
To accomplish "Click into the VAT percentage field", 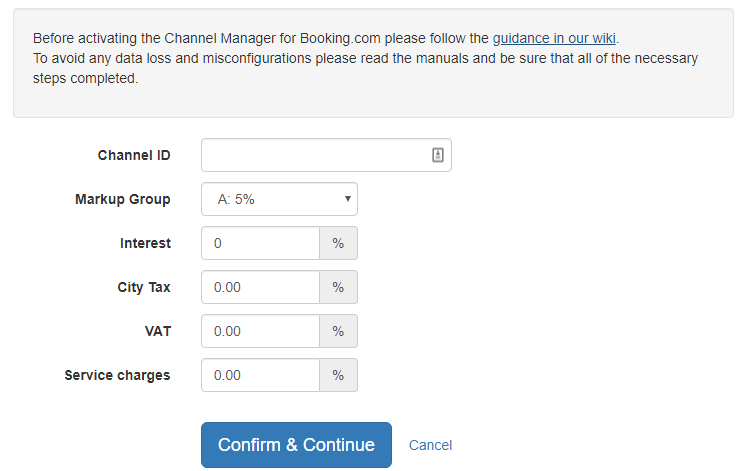I will (260, 331).
